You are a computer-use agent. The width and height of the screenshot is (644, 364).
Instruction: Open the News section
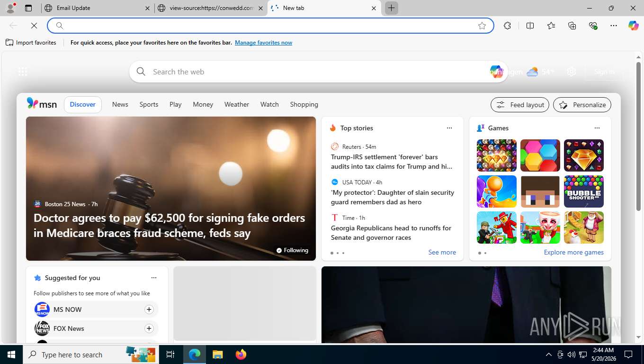coord(120,104)
